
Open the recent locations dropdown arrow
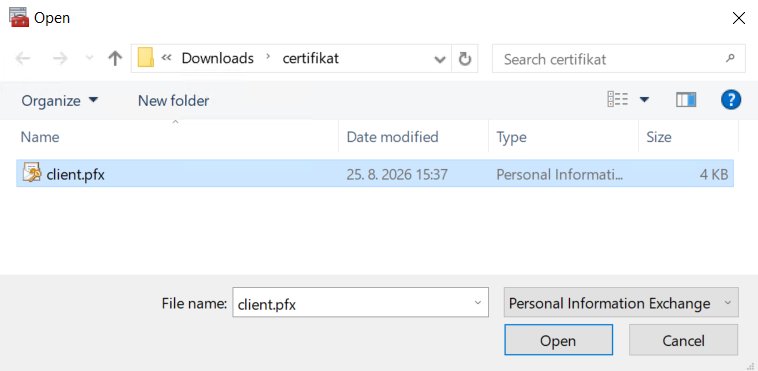pyautogui.click(x=89, y=59)
